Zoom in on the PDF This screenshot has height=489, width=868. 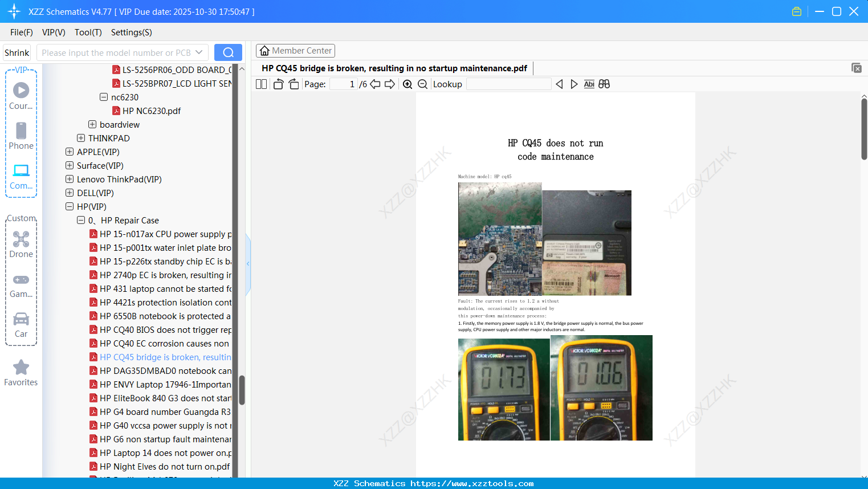click(x=407, y=84)
